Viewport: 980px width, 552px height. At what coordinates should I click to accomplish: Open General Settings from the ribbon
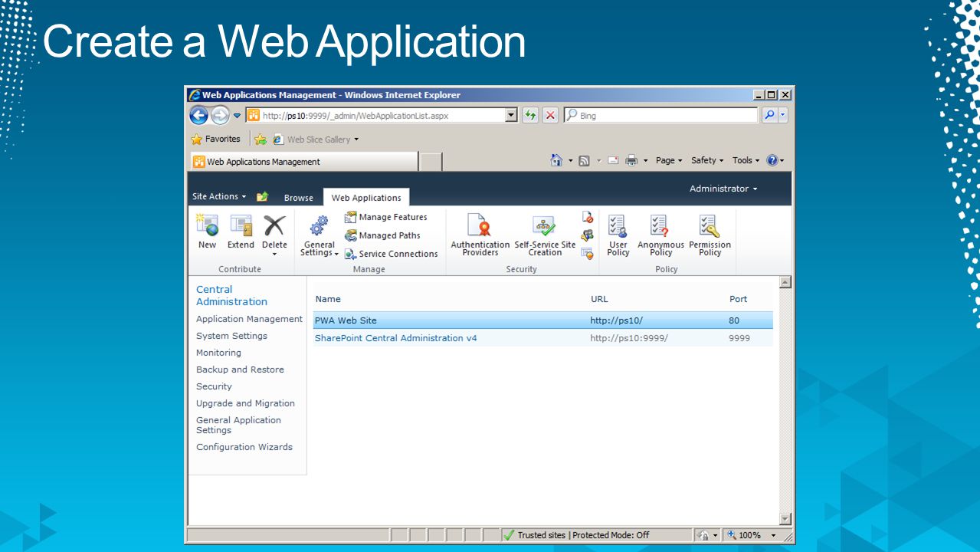pos(320,235)
